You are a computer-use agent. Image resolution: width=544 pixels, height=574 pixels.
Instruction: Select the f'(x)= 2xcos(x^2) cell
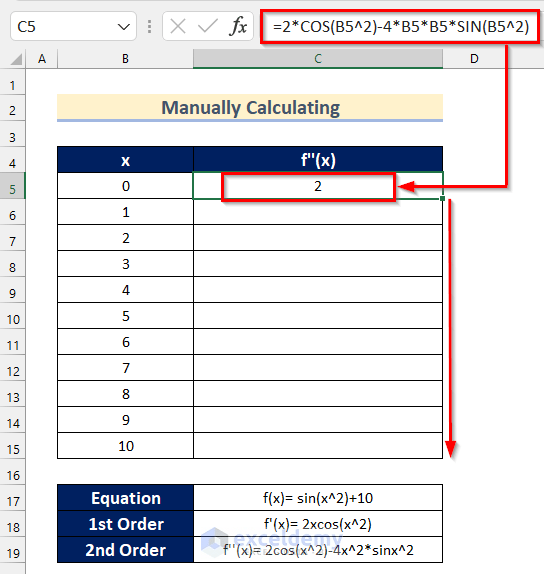[x=318, y=524]
